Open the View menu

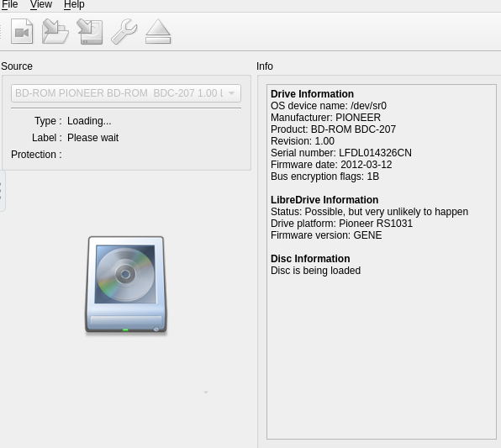pyautogui.click(x=41, y=4)
